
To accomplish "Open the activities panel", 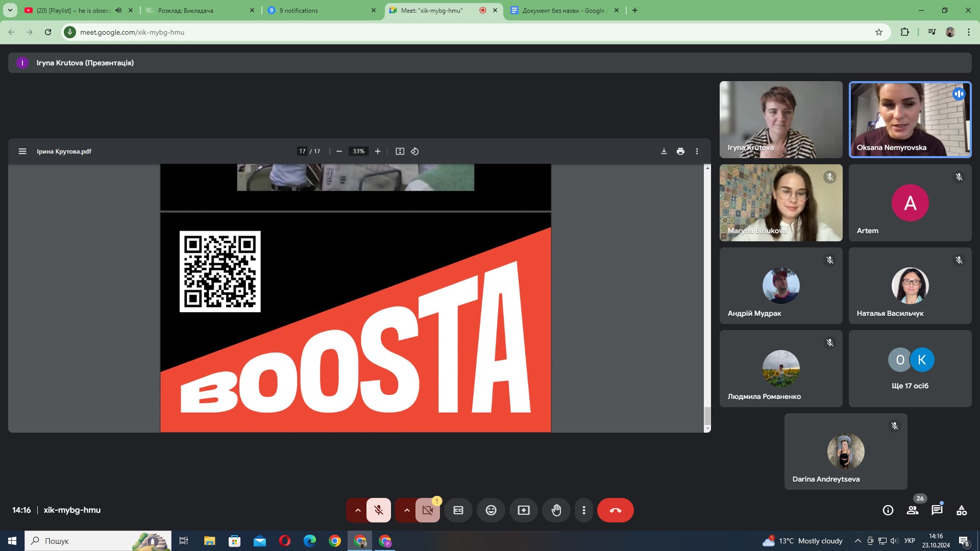I will coord(962,510).
